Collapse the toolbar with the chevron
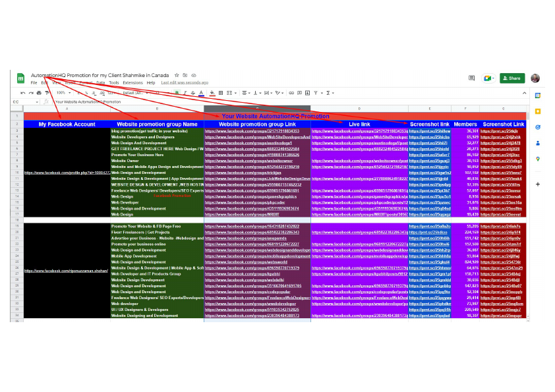The height and width of the screenshot is (392, 555). click(524, 93)
